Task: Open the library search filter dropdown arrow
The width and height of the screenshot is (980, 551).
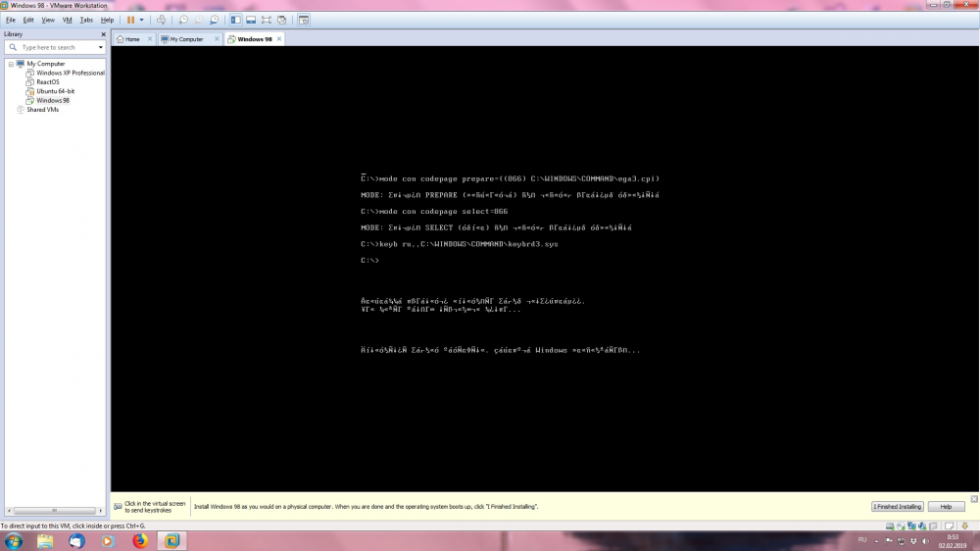Action: (101, 47)
